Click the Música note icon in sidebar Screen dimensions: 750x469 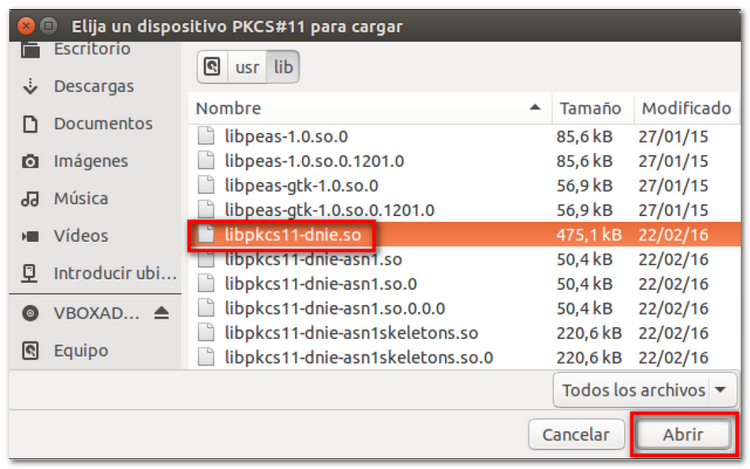point(30,199)
